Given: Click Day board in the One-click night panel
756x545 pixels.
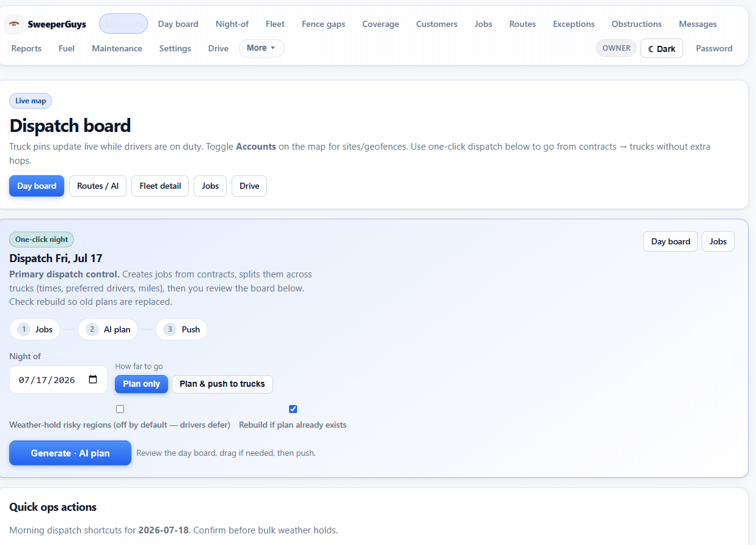Looking at the screenshot, I should point(670,241).
